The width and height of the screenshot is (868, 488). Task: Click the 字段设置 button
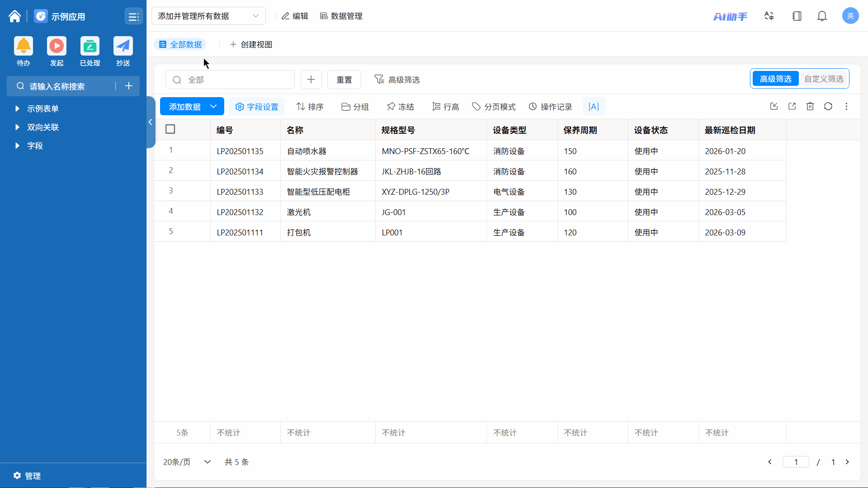pos(257,107)
